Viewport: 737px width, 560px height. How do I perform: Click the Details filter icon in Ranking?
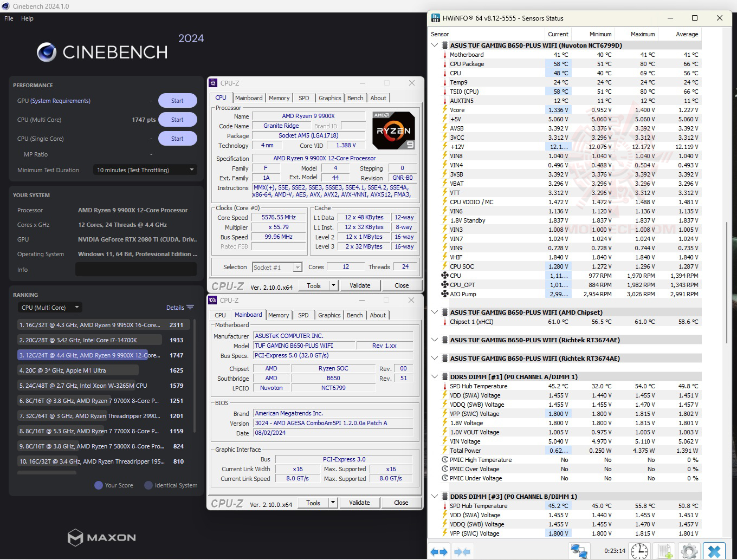190,308
